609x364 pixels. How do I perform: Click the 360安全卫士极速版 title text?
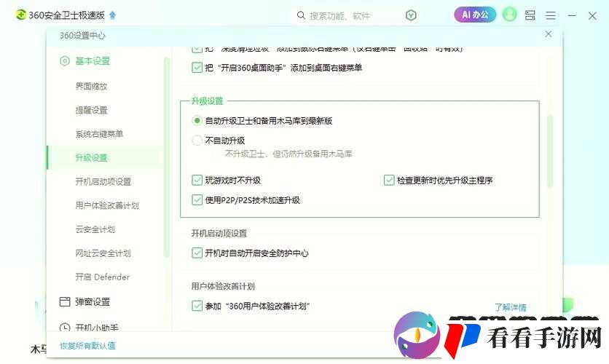pos(67,15)
